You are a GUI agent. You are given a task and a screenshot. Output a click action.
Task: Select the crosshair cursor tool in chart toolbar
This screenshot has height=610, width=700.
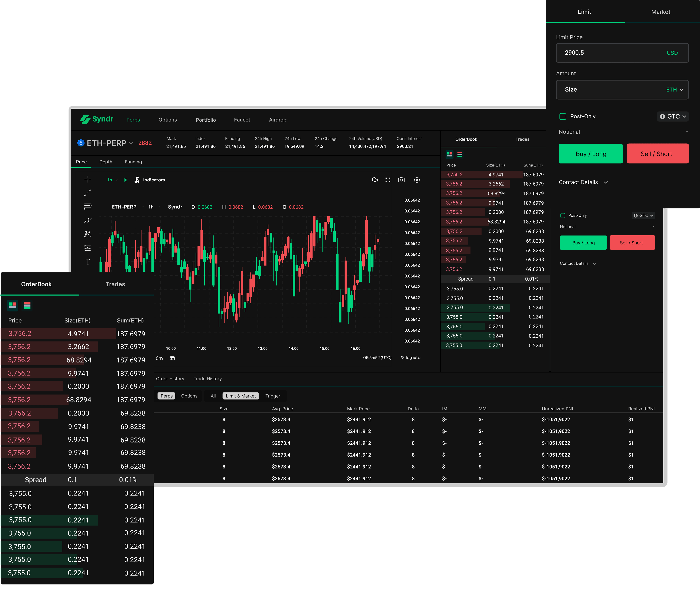87,179
